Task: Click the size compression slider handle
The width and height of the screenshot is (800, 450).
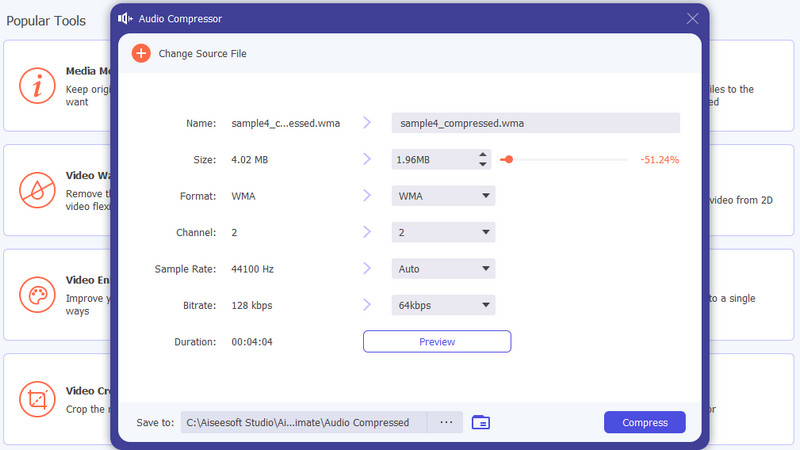Action: pyautogui.click(x=508, y=159)
